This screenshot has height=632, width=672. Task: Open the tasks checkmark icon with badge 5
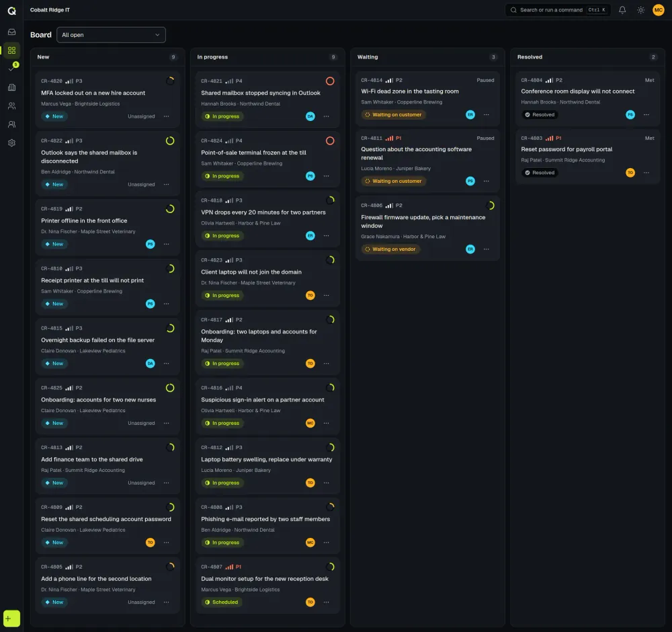tap(11, 68)
